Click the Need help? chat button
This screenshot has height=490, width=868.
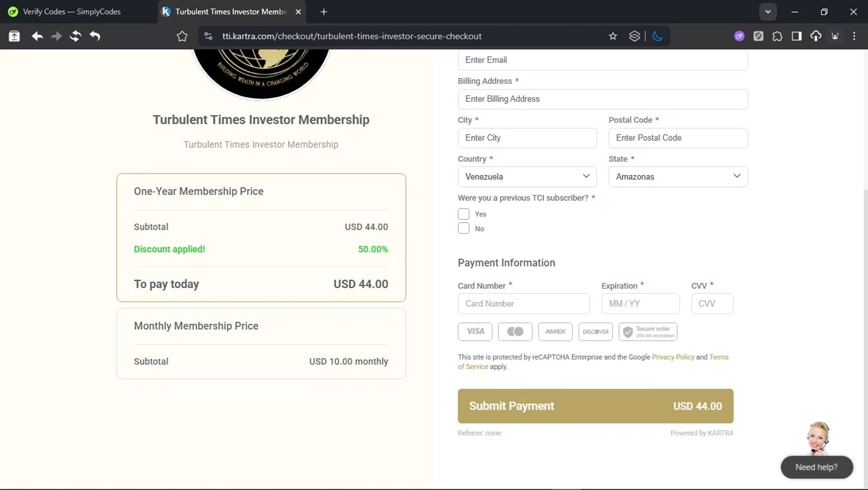pos(816,467)
